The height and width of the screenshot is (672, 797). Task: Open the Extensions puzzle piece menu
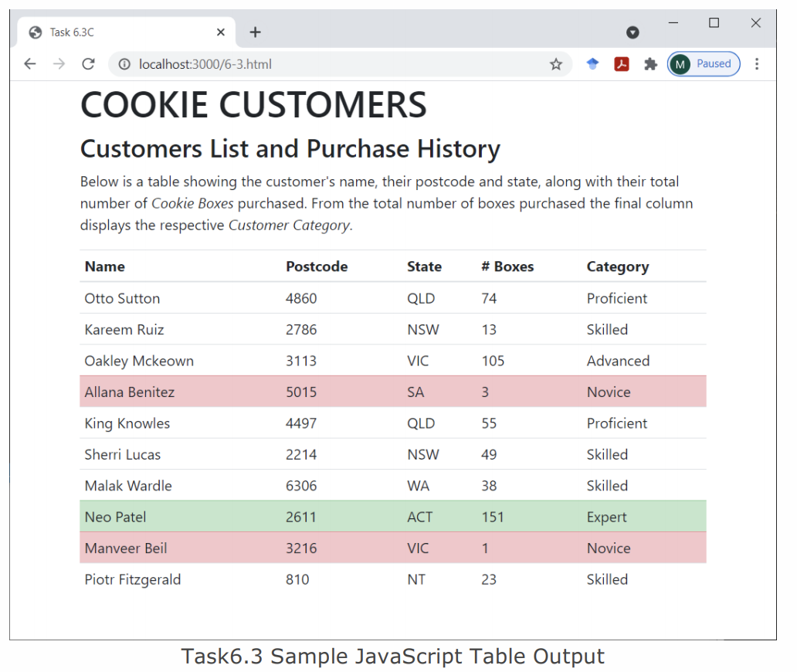(651, 64)
